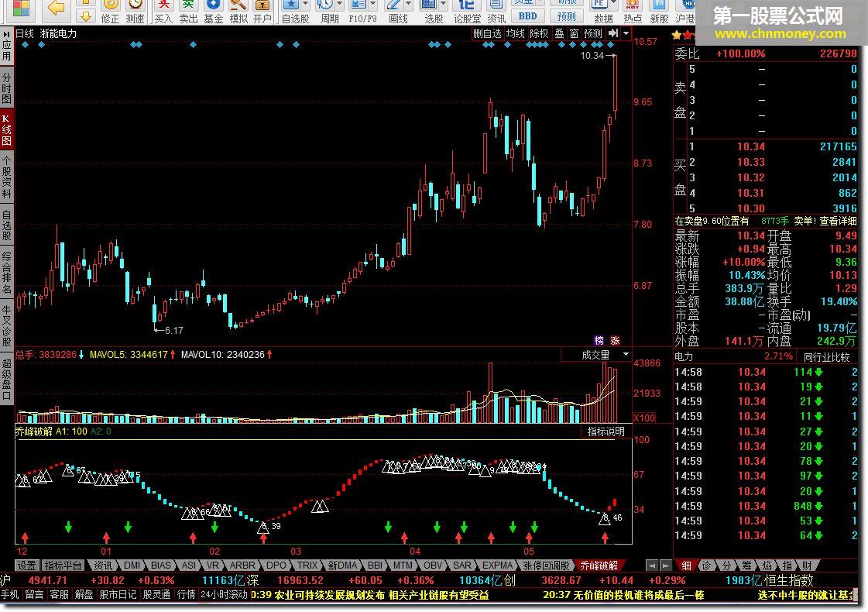This screenshot has width=868, height=612.
Task: Expand the 应用 sidebar panel
Action: pyautogui.click(x=7, y=46)
